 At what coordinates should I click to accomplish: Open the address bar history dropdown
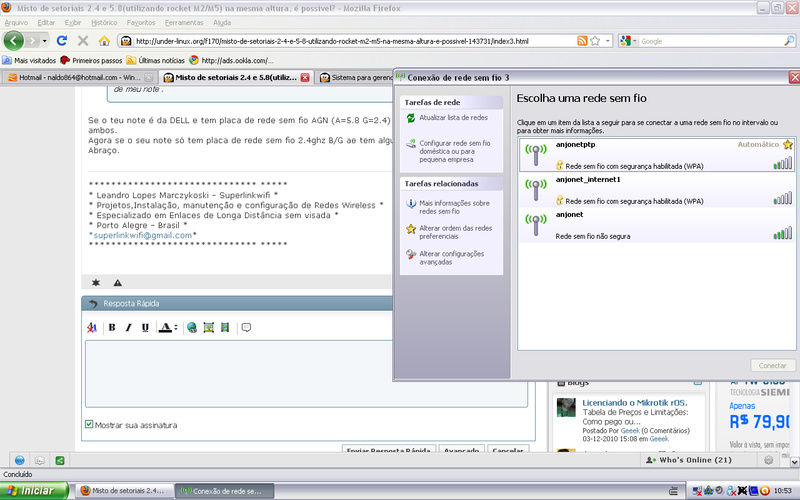click(608, 41)
